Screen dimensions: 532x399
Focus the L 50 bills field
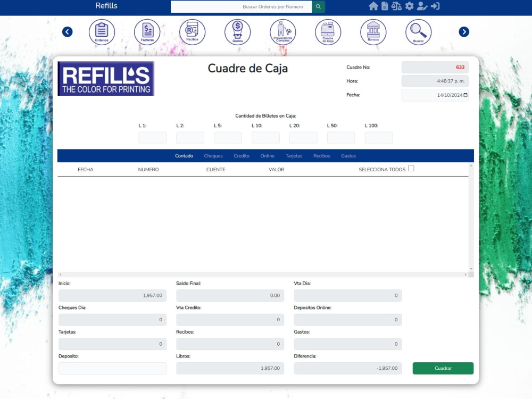[341, 138]
